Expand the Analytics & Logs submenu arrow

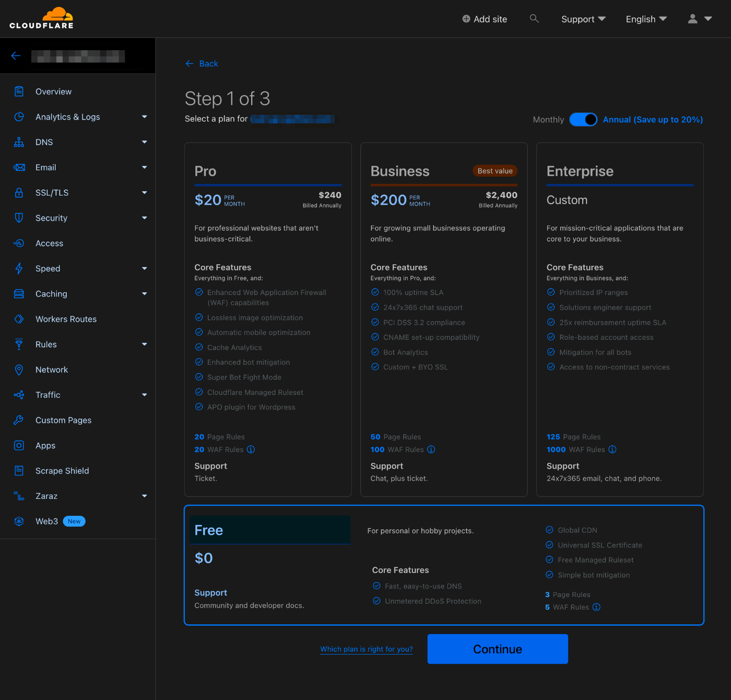(x=145, y=117)
